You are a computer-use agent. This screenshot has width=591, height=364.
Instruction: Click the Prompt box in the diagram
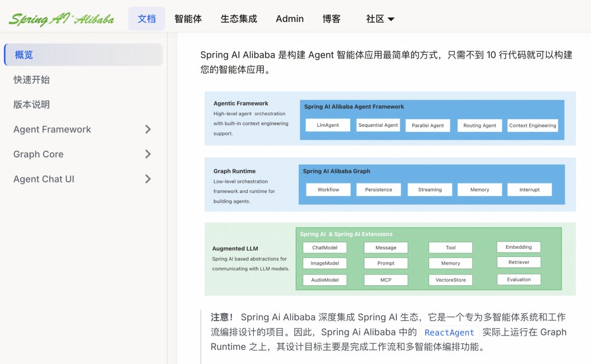coord(386,263)
